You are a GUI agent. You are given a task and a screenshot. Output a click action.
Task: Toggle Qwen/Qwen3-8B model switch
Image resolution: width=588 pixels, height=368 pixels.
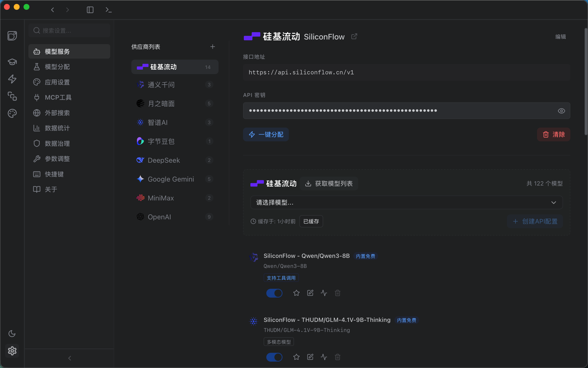[274, 293]
